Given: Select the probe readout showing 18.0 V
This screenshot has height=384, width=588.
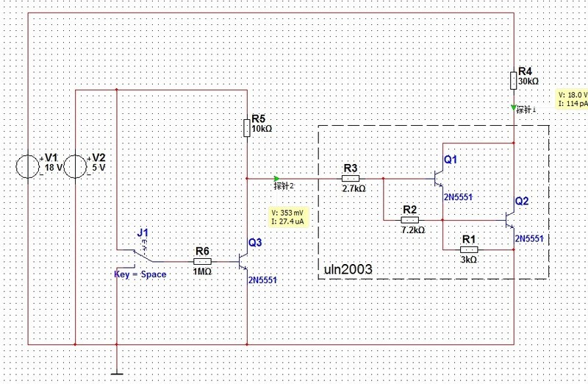Looking at the screenshot, I should coord(573,99).
